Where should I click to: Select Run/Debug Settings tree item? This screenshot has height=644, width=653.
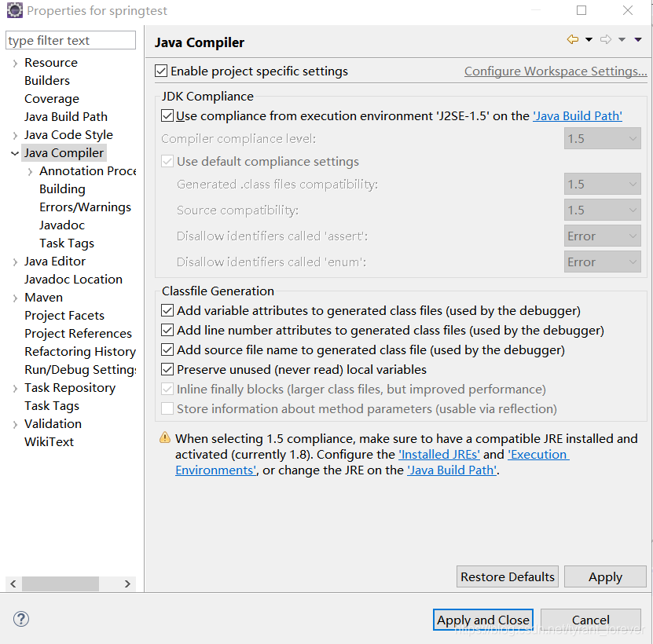(x=80, y=370)
